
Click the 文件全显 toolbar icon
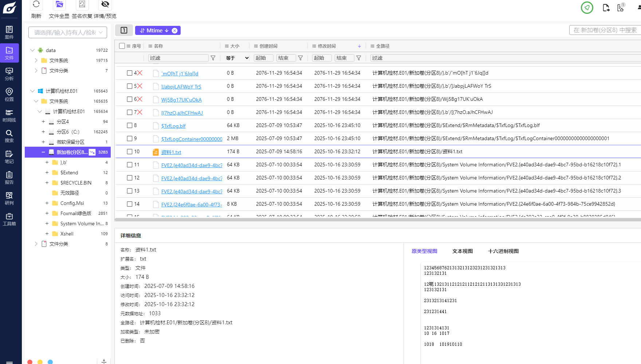(59, 4)
